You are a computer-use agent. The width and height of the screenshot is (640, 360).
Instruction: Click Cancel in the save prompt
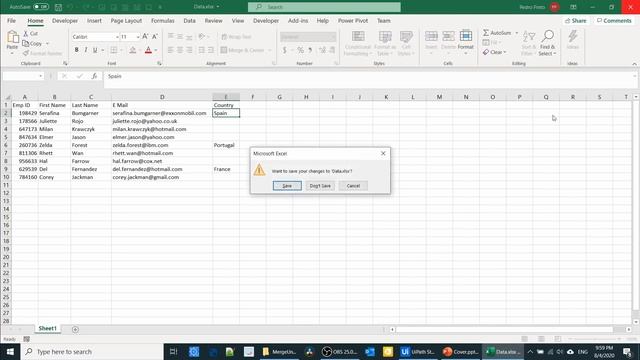click(x=353, y=186)
